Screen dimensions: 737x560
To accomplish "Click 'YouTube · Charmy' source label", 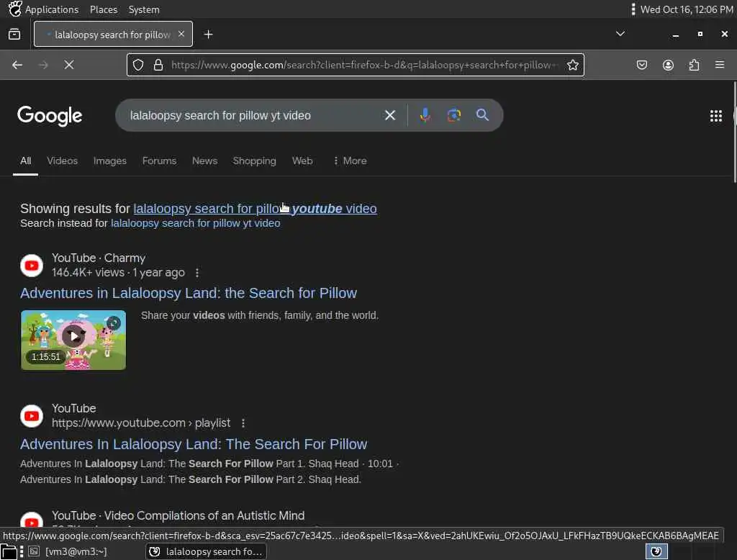I will [99, 258].
